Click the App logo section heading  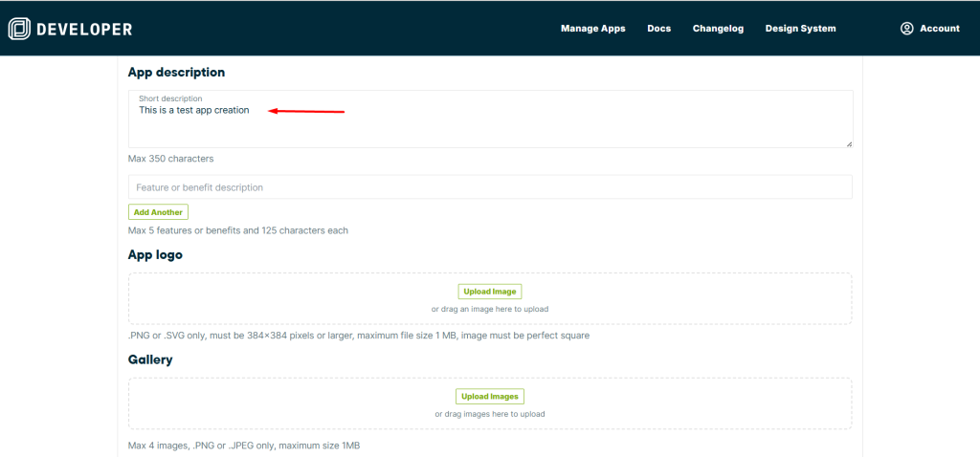point(155,255)
